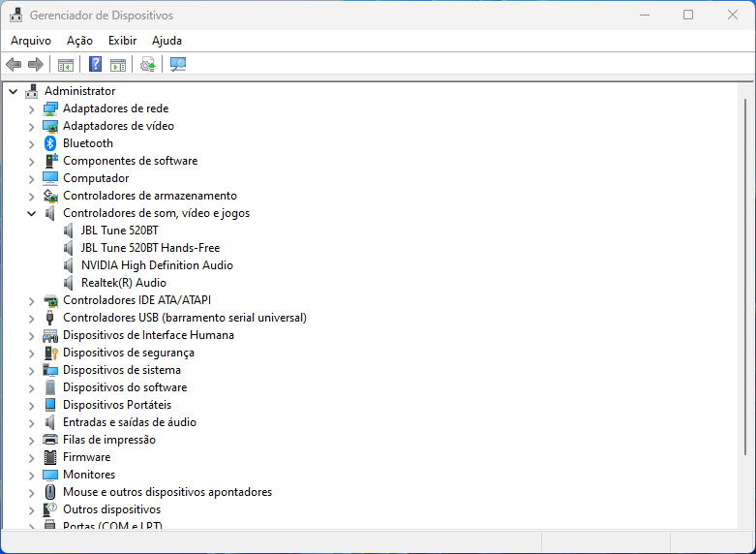Open the Ajuda menu
This screenshot has width=756, height=554.
click(166, 41)
